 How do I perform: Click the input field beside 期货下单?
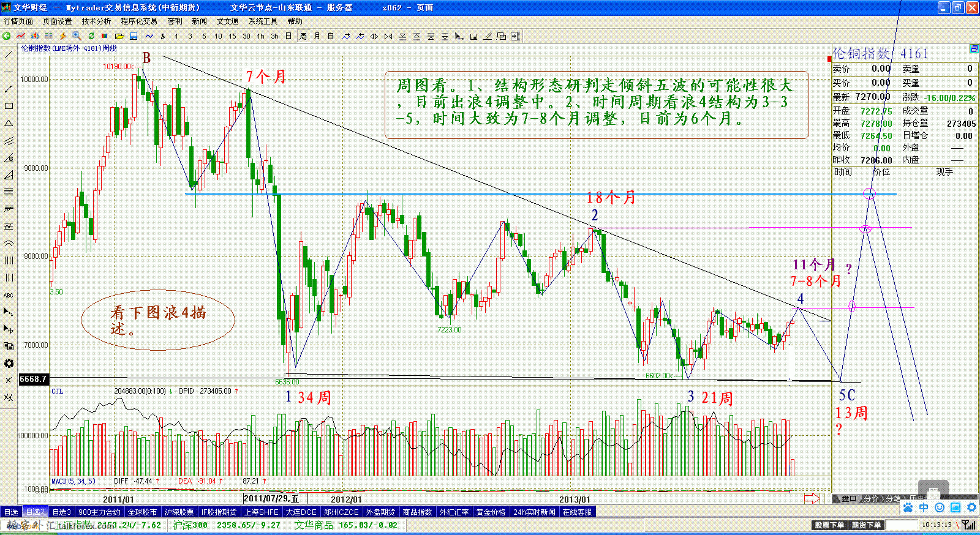(x=902, y=525)
